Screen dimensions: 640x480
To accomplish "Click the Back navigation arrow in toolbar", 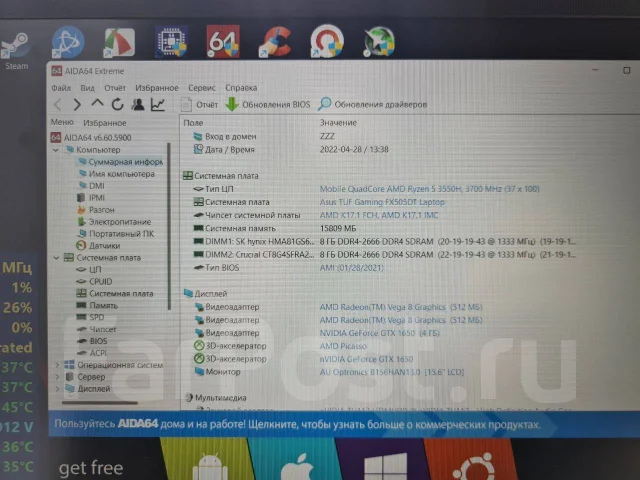I will coord(58,105).
